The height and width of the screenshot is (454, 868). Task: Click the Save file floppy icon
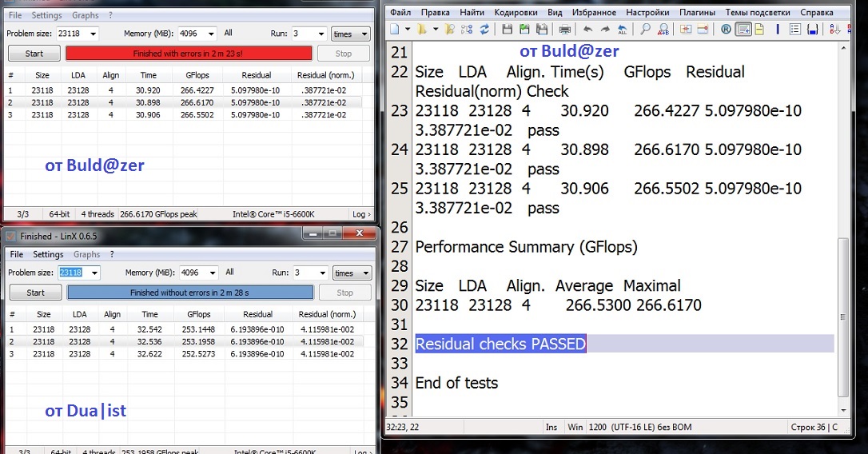(508, 30)
